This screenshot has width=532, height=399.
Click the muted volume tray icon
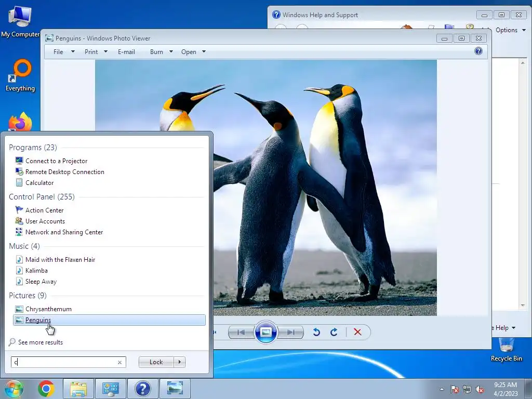point(480,390)
